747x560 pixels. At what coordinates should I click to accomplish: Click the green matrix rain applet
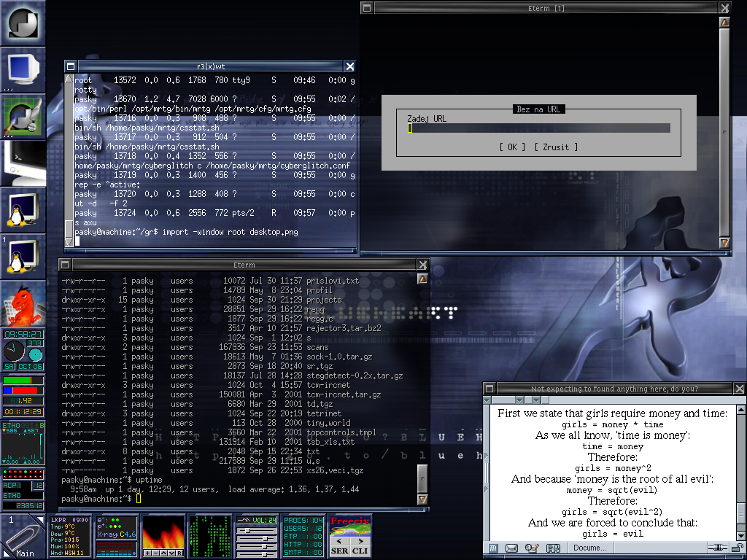tap(209, 536)
